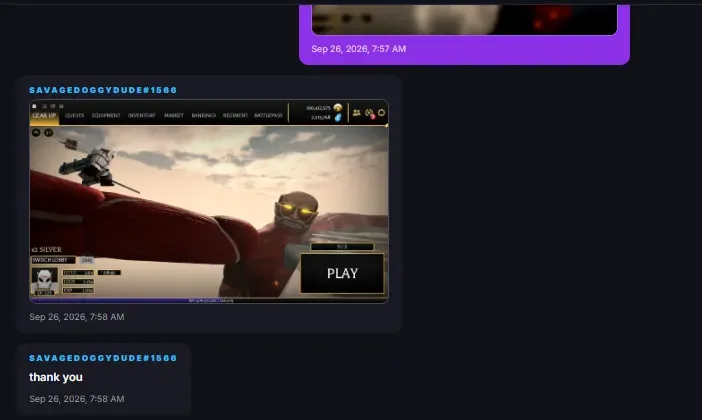The image size is (702, 420).
Task: Click the player avatar portrait in game HUD
Action: 44,281
